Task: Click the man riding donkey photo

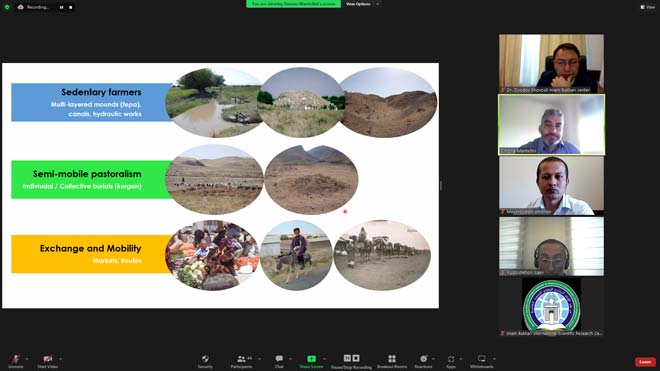Action: (x=296, y=255)
